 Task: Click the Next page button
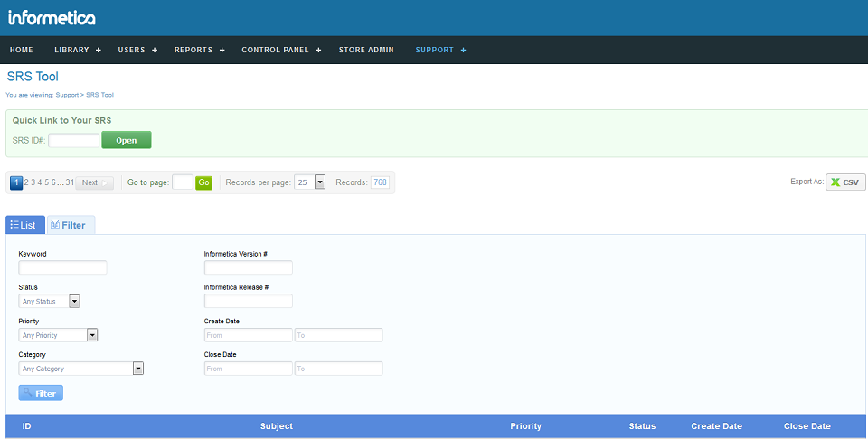(95, 182)
